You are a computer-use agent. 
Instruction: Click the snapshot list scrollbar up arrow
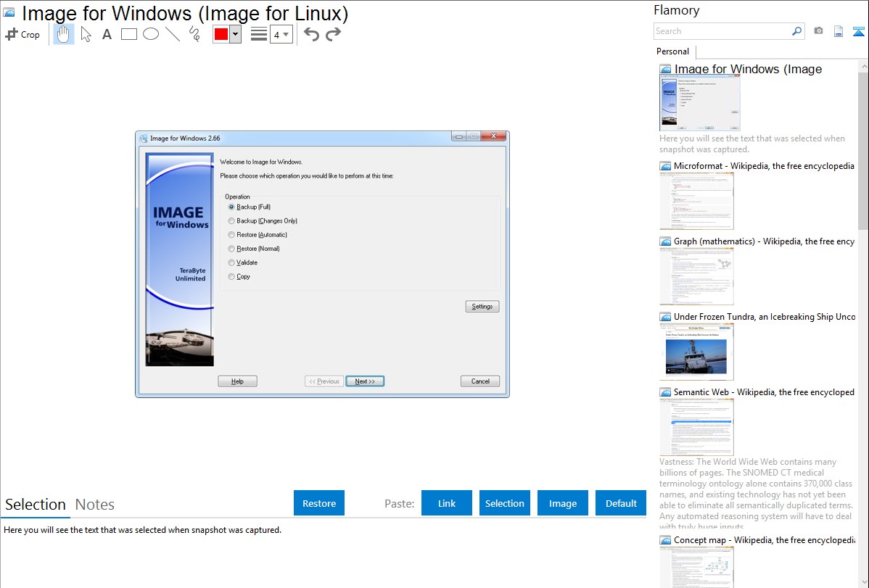point(863,66)
